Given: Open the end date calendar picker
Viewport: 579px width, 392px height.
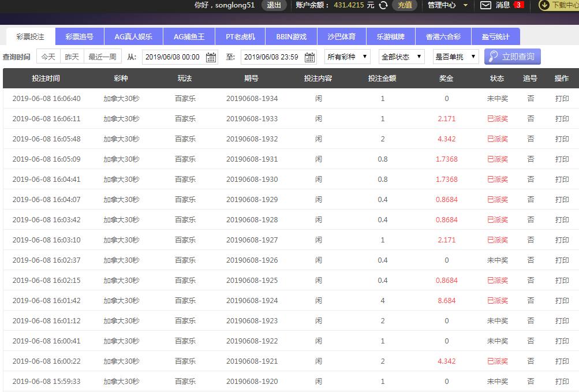Looking at the screenshot, I should 309,57.
